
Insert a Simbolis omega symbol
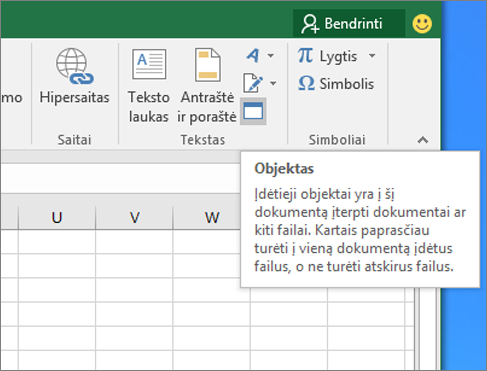(336, 83)
